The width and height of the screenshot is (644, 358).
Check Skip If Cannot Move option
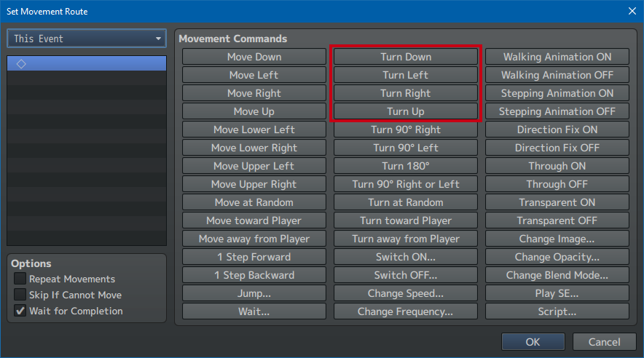click(x=20, y=295)
